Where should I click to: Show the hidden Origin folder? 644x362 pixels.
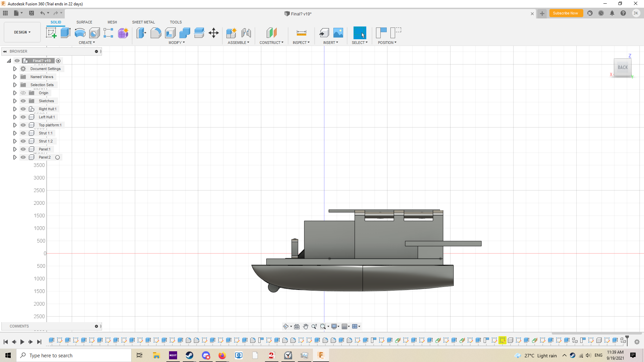(x=23, y=93)
